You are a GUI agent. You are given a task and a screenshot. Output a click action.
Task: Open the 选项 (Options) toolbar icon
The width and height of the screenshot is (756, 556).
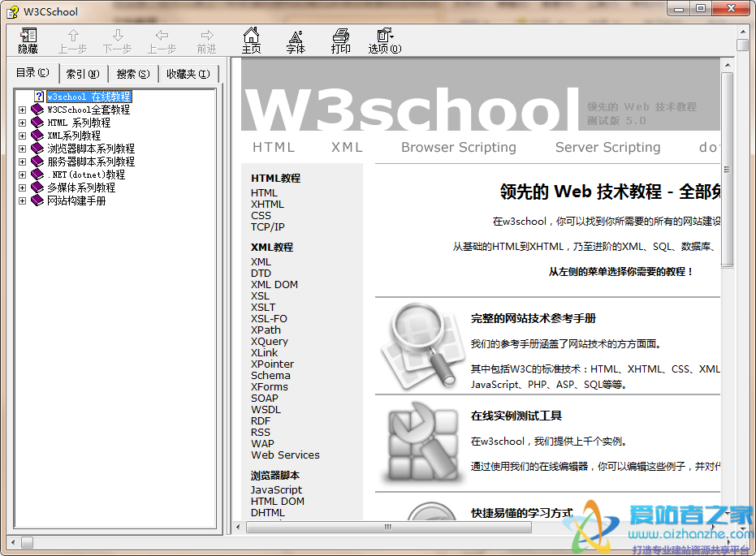tap(385, 41)
